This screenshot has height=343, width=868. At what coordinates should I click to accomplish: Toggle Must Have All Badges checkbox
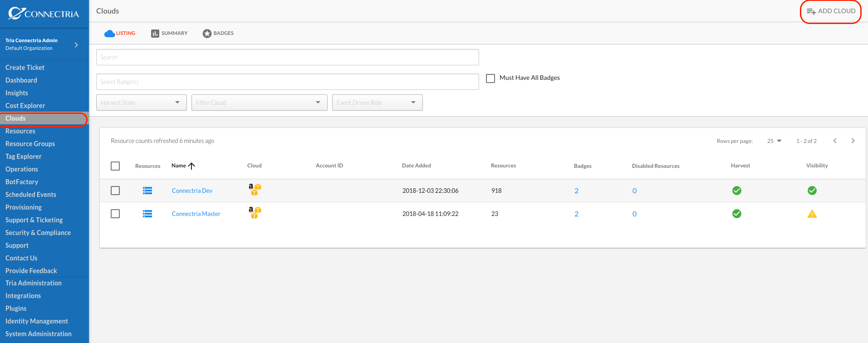[490, 78]
